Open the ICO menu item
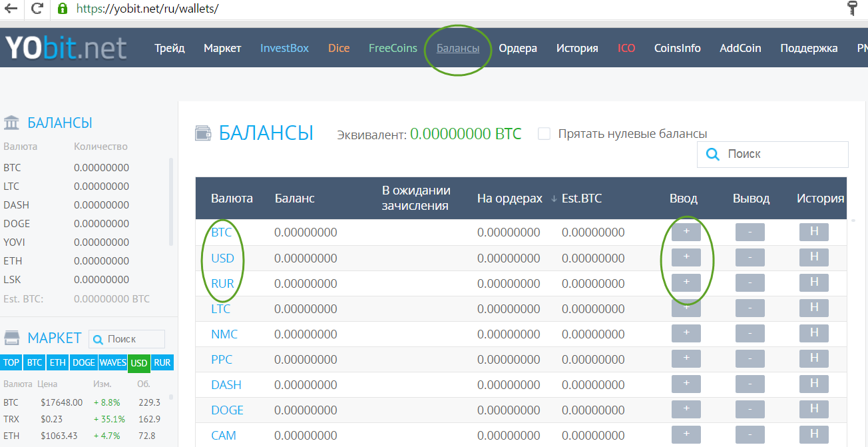The width and height of the screenshot is (868, 447). click(x=626, y=48)
